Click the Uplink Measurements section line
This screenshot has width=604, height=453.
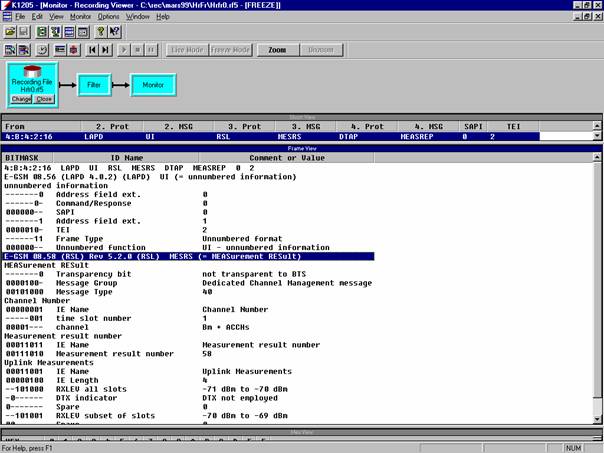tap(40, 362)
